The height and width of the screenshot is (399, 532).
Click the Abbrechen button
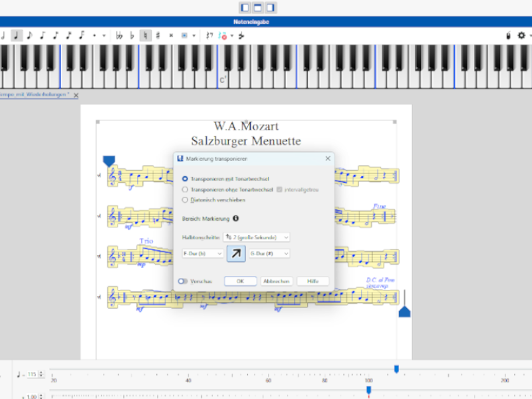(x=277, y=281)
